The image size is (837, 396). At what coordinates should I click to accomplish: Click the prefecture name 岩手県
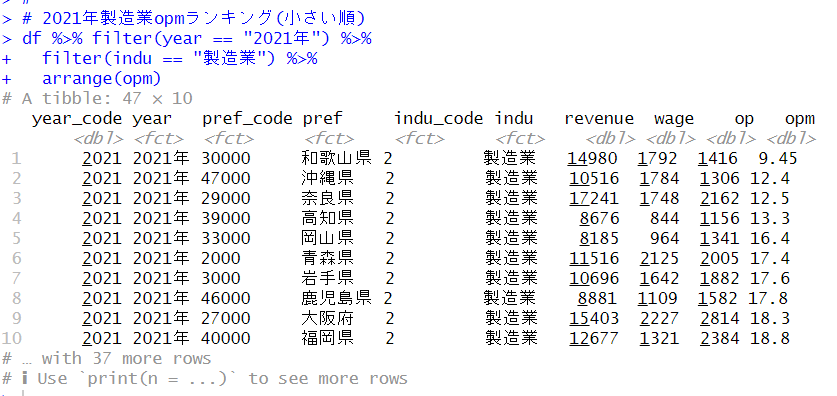(x=327, y=278)
